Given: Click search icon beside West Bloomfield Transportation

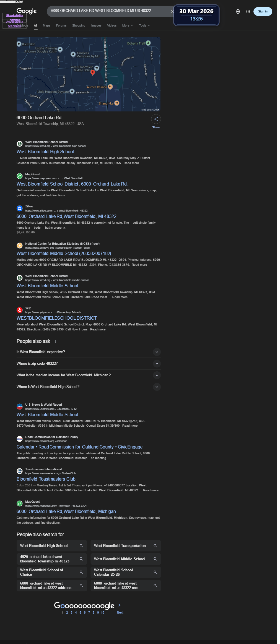Looking at the screenshot, I should 155,546.
